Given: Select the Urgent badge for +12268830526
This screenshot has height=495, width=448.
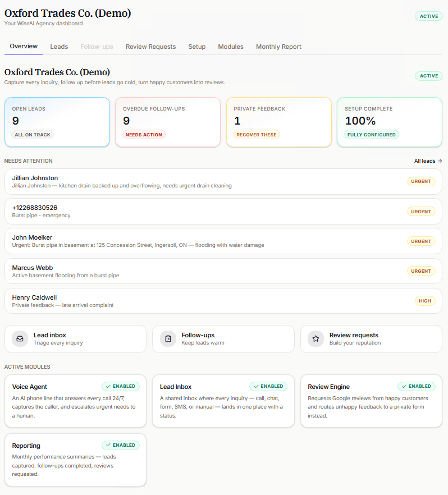Looking at the screenshot, I should [x=421, y=212].
